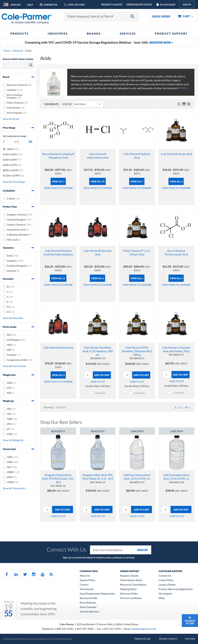Open the RSS feed icon
Screen dimensions: 198x644
coord(51,574)
